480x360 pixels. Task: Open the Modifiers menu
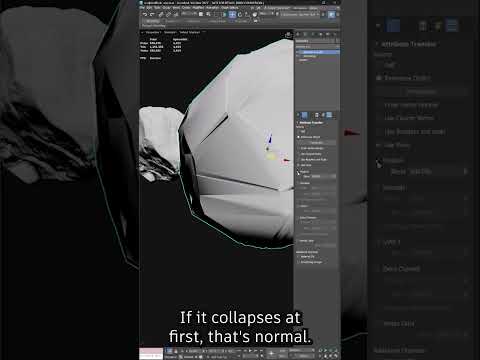click(x=197, y=7)
